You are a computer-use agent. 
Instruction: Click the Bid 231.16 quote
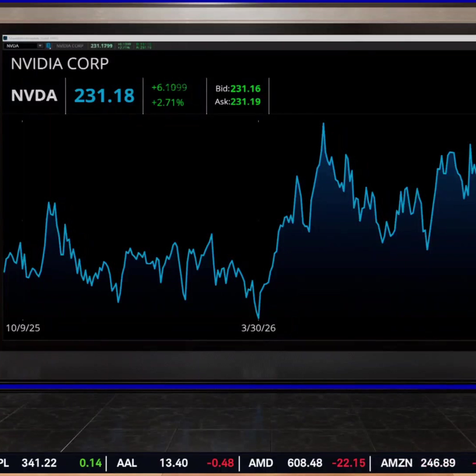tap(238, 89)
